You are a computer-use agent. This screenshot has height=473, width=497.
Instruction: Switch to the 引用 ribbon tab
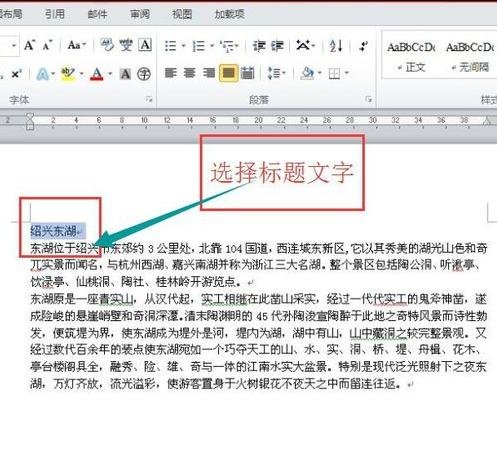[x=55, y=14]
